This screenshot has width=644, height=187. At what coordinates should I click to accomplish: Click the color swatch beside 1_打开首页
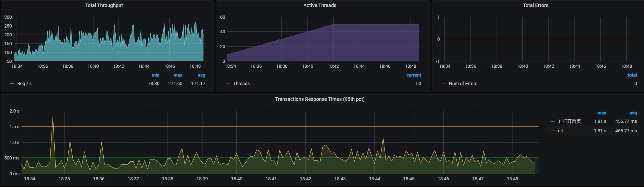click(553, 121)
